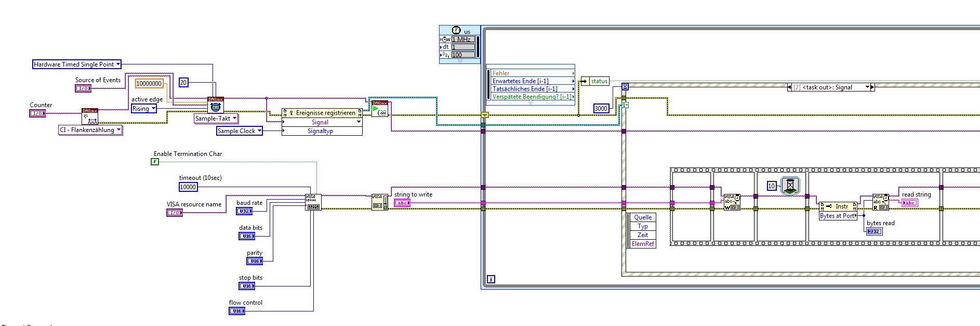Viewport: 980px width, 326px height.
Task: Select the VISA flush buffer node
Action: (x=380, y=202)
